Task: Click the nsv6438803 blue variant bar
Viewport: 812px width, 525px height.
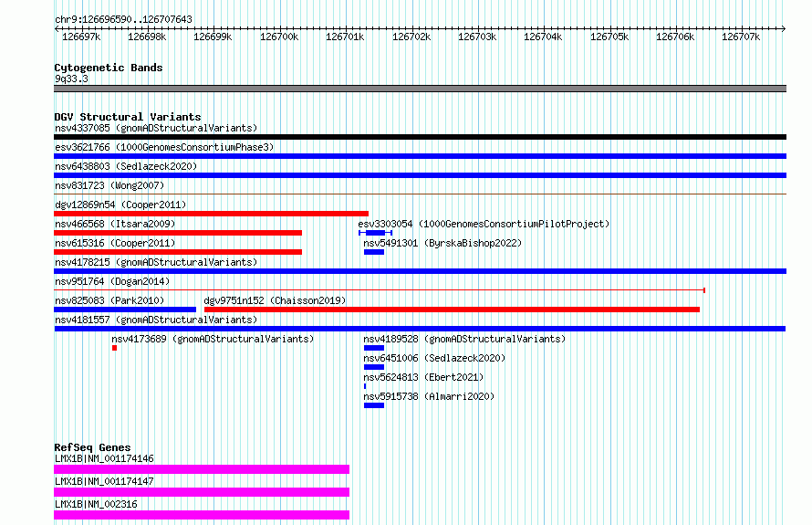Action: [x=420, y=175]
